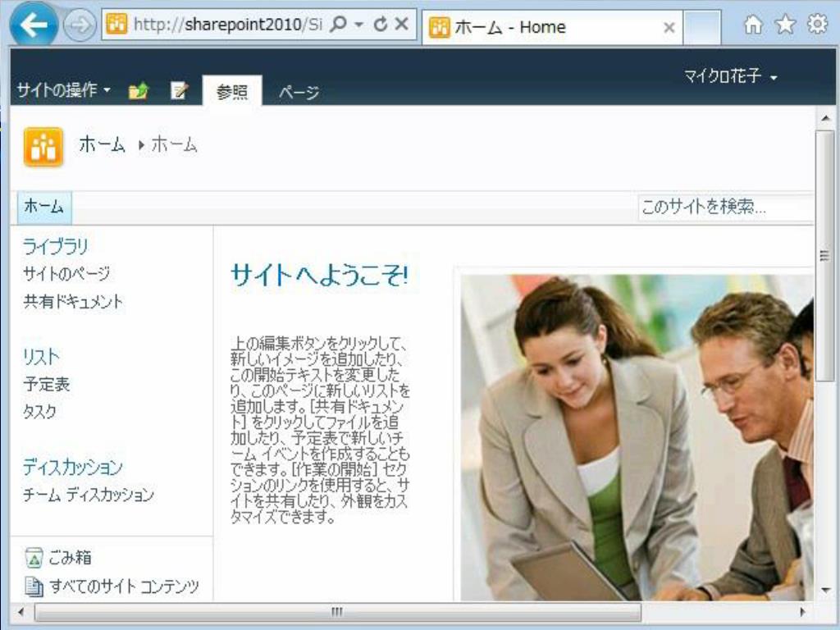Click the vertical scrollbar thumb

[825, 256]
